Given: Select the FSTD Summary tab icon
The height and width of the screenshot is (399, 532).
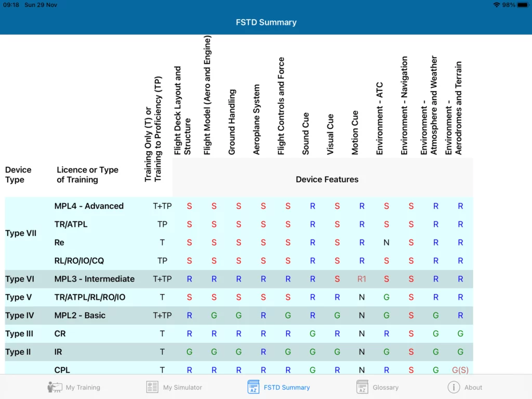Looking at the screenshot, I should 253,387.
